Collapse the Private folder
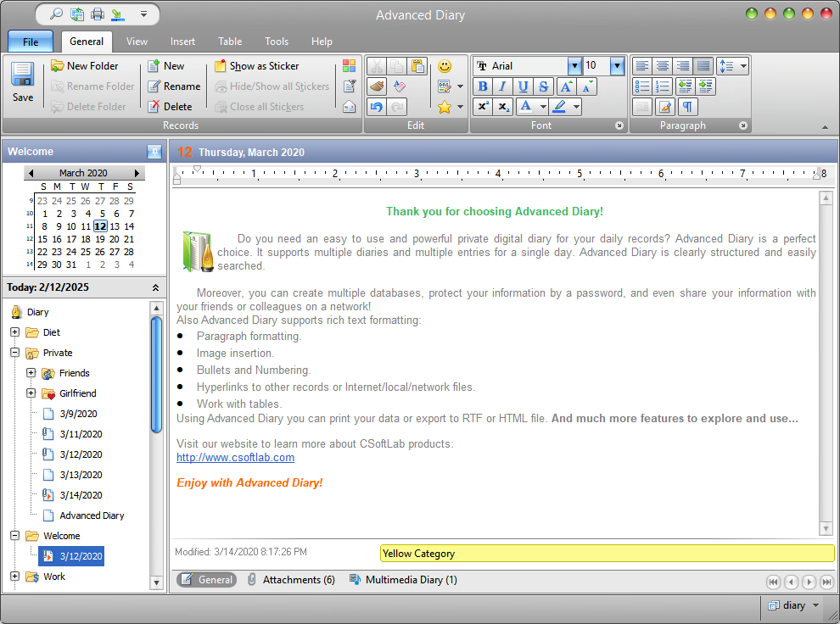This screenshot has width=840, height=624. click(15, 352)
